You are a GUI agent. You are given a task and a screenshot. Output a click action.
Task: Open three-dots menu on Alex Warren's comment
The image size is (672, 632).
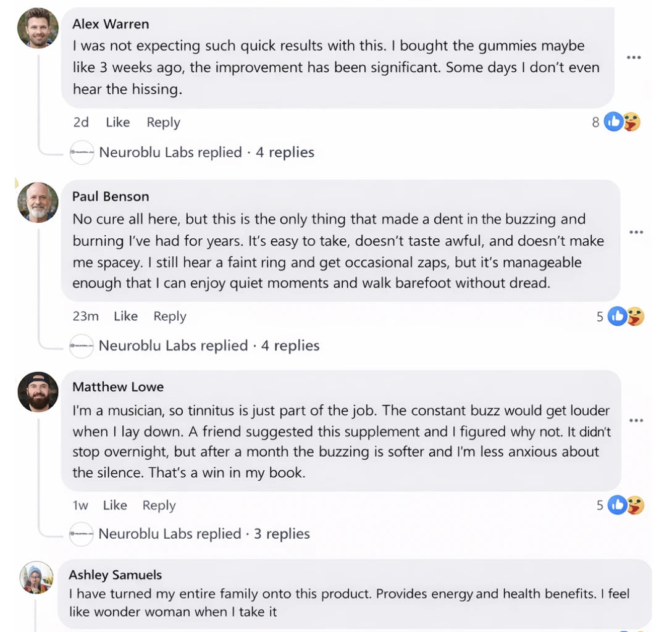(x=633, y=57)
